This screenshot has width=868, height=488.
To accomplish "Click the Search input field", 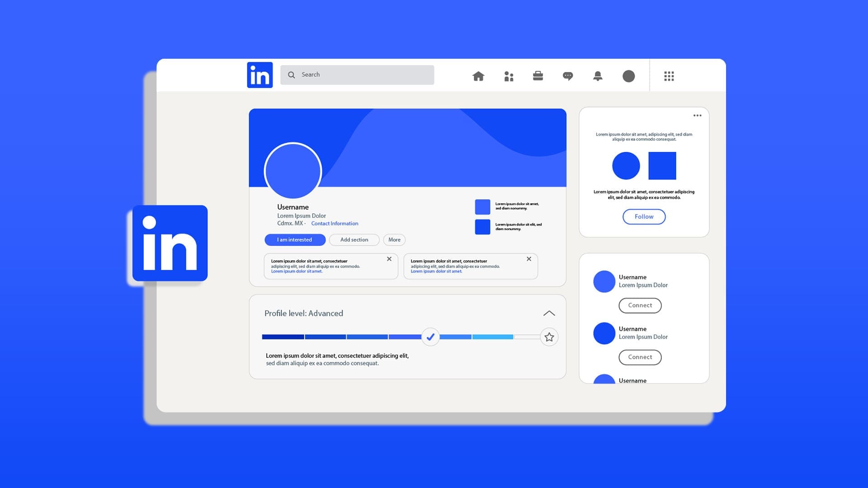I will (358, 74).
